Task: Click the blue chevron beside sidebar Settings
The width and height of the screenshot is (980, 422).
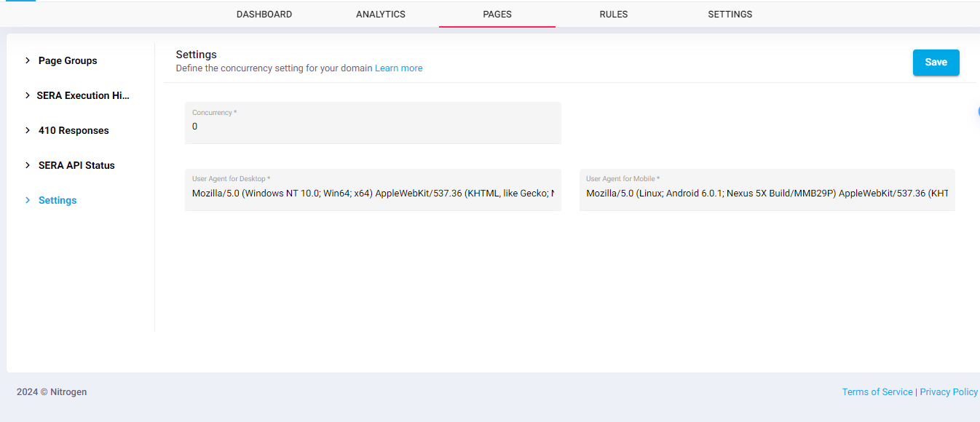Action: click(28, 201)
